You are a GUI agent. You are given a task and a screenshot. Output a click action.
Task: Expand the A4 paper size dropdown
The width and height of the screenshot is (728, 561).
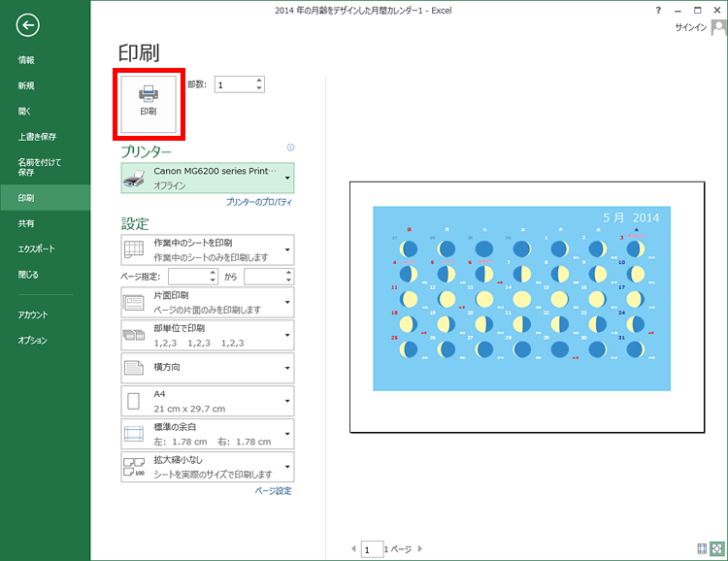(x=208, y=401)
